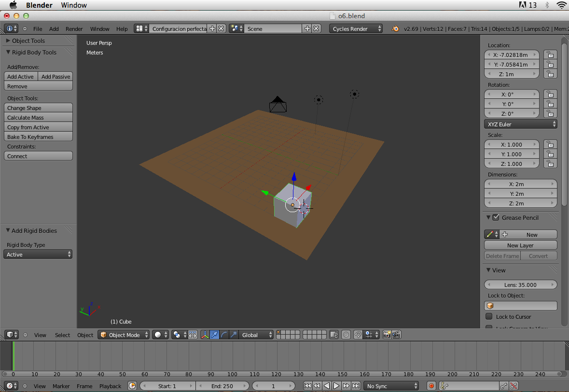
Task: Select the translate manipulator arrow icon
Action: point(215,335)
